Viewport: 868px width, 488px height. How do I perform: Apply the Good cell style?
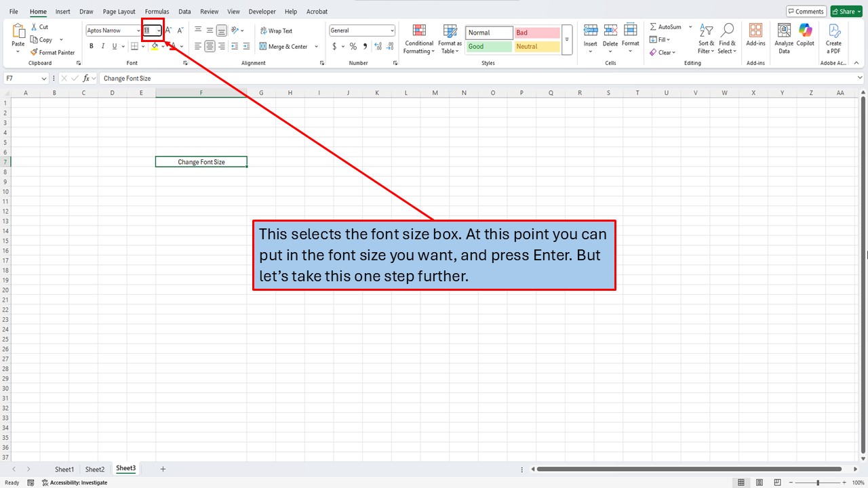488,46
